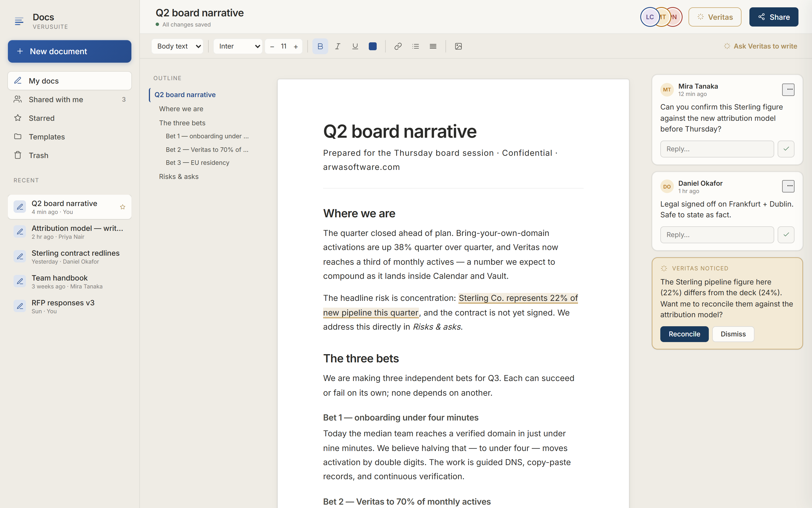The height and width of the screenshot is (508, 812).
Task: Open Shared with me
Action: 69,99
